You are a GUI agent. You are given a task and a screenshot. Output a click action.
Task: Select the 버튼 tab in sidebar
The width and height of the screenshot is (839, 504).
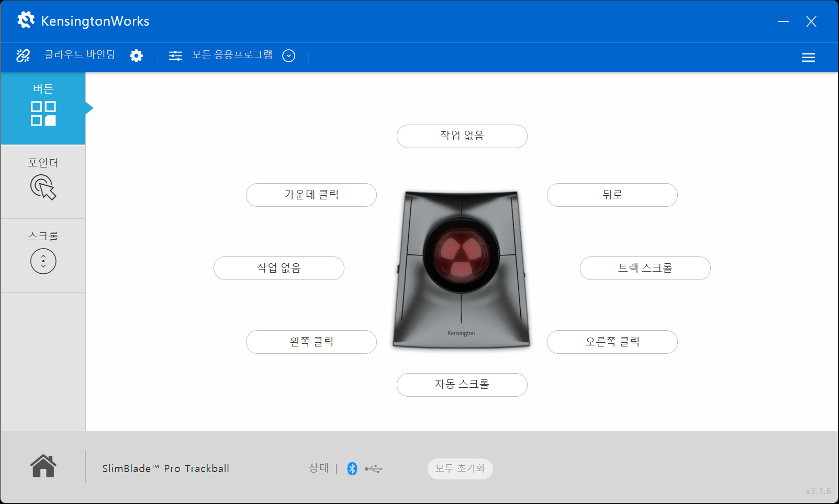(43, 108)
